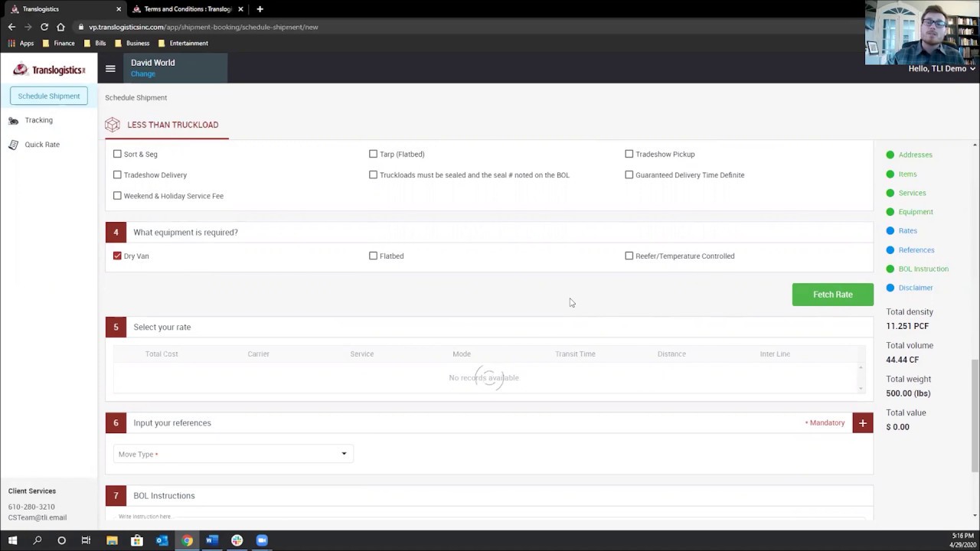
Task: Jump to Services step in sidebar
Action: pyautogui.click(x=912, y=193)
